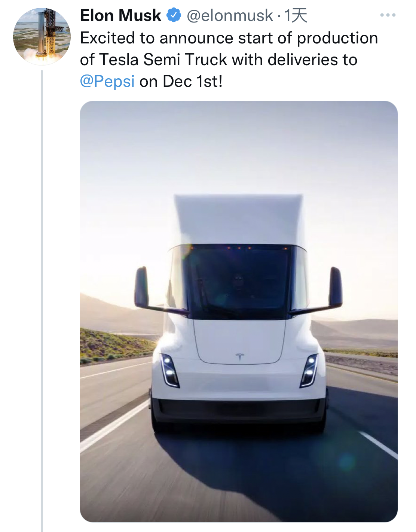
Task: Click the white trailer above the cab
Action: (x=239, y=219)
